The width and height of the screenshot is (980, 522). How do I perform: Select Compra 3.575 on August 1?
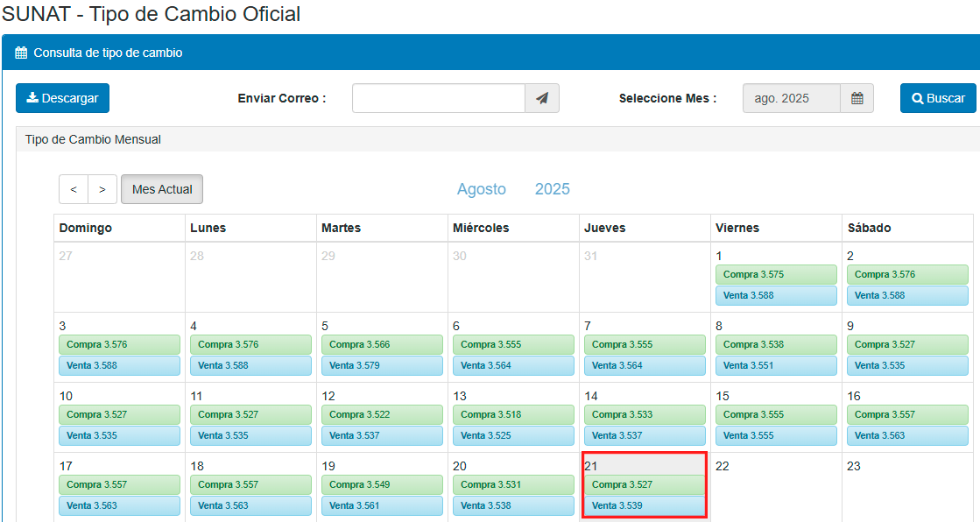coord(776,274)
